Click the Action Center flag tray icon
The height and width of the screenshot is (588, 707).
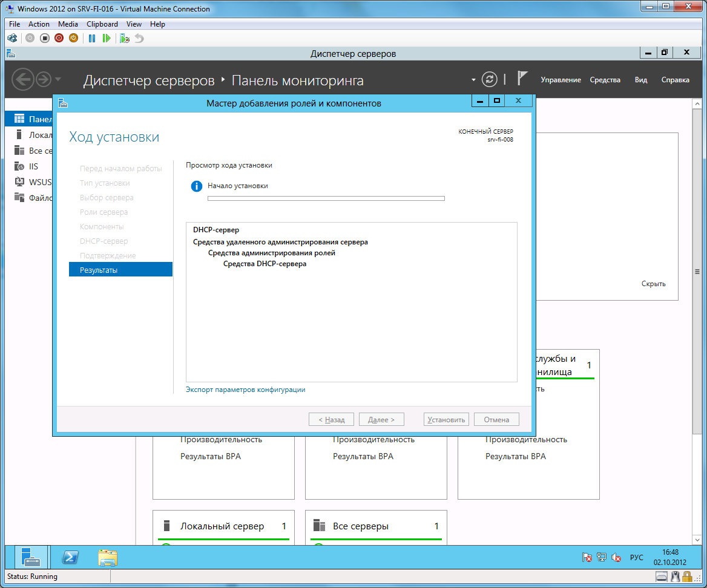(x=587, y=557)
